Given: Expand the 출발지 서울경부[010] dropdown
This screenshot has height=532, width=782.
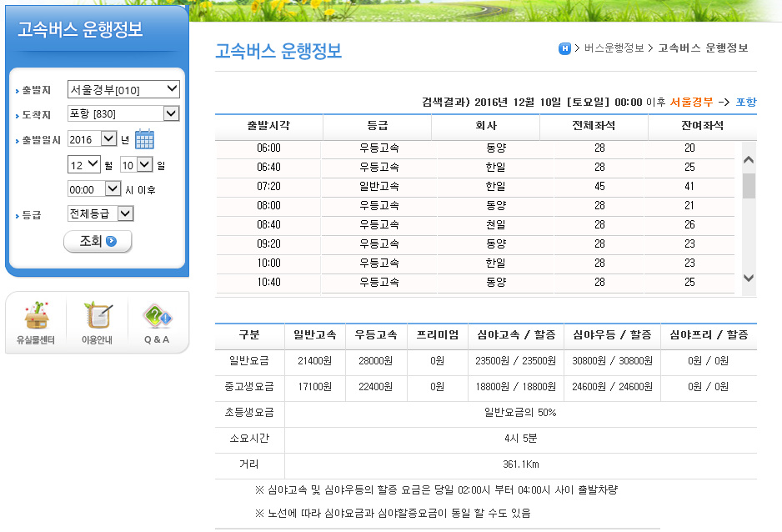Looking at the screenshot, I should [123, 89].
